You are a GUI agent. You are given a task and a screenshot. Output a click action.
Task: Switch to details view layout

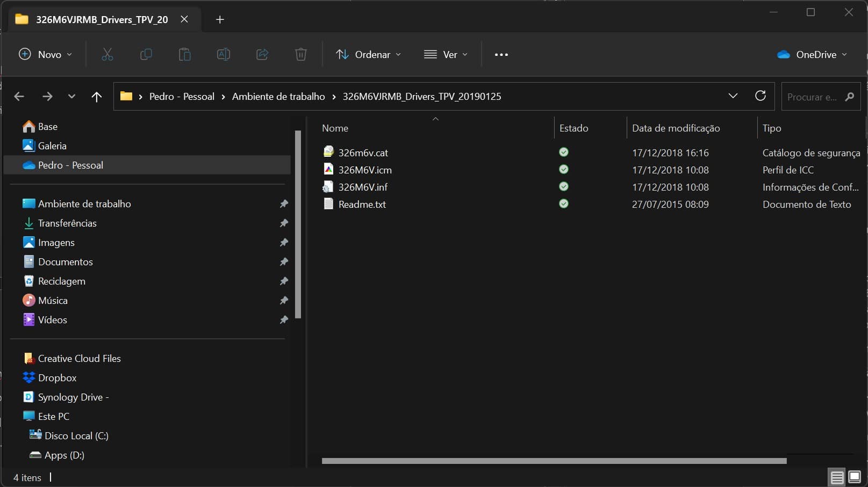(837, 477)
